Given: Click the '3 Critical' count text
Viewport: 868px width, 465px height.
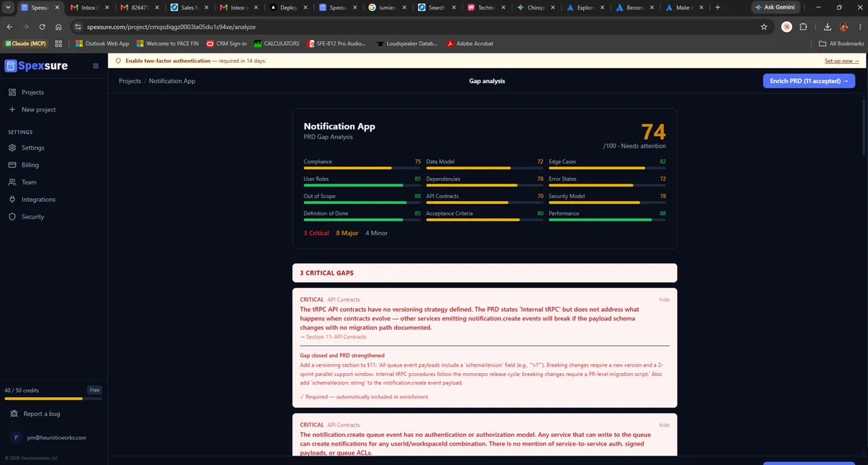Looking at the screenshot, I should pyautogui.click(x=316, y=233).
